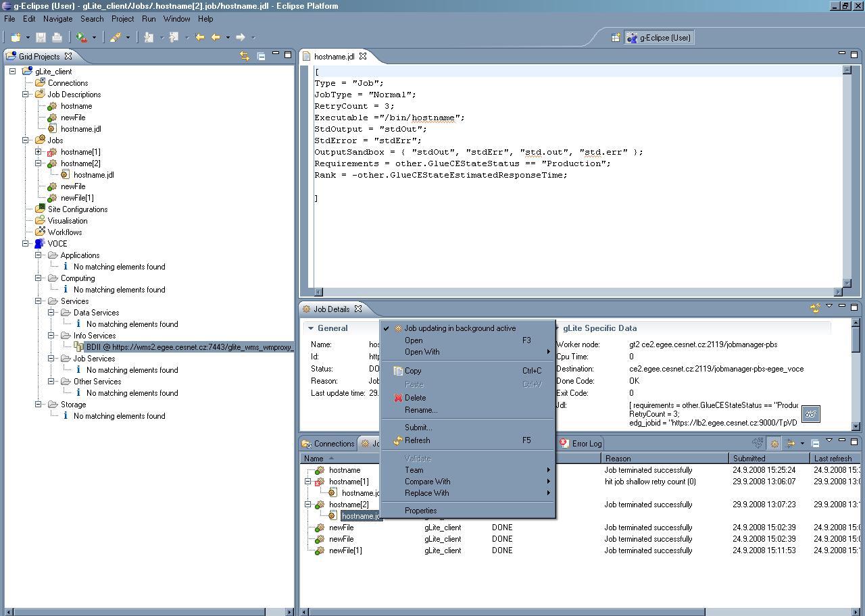Select Properties in the context menu
Viewport: 865px width, 616px height.
[420, 511]
